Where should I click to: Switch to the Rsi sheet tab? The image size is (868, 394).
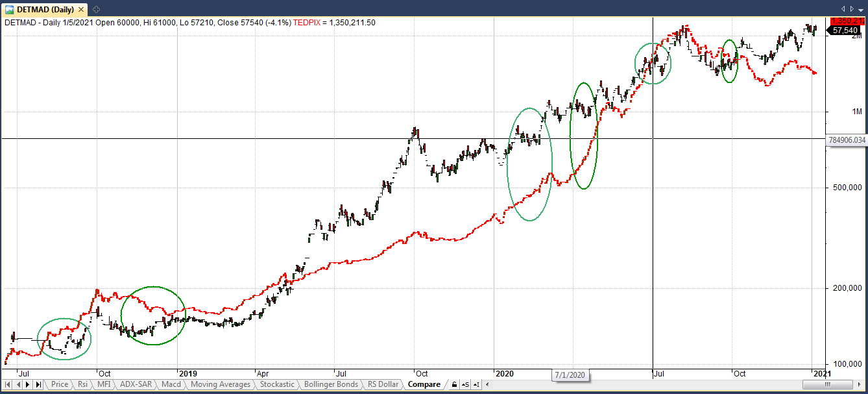tap(82, 385)
